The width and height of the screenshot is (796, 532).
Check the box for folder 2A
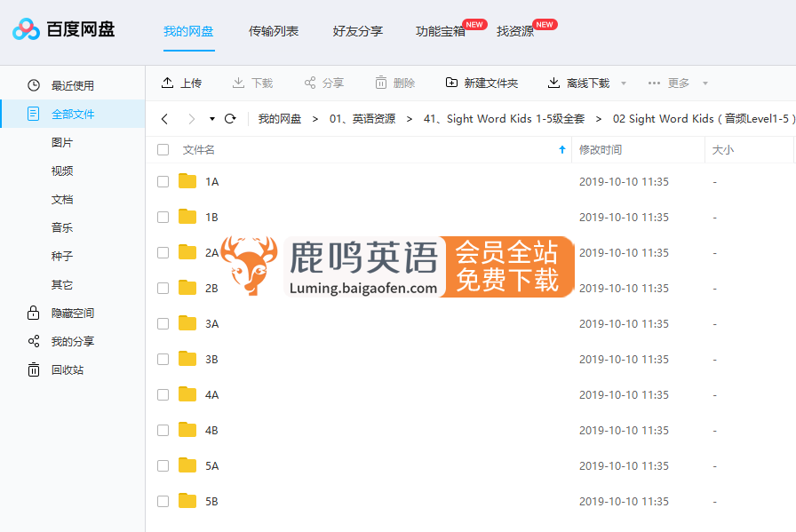163,253
